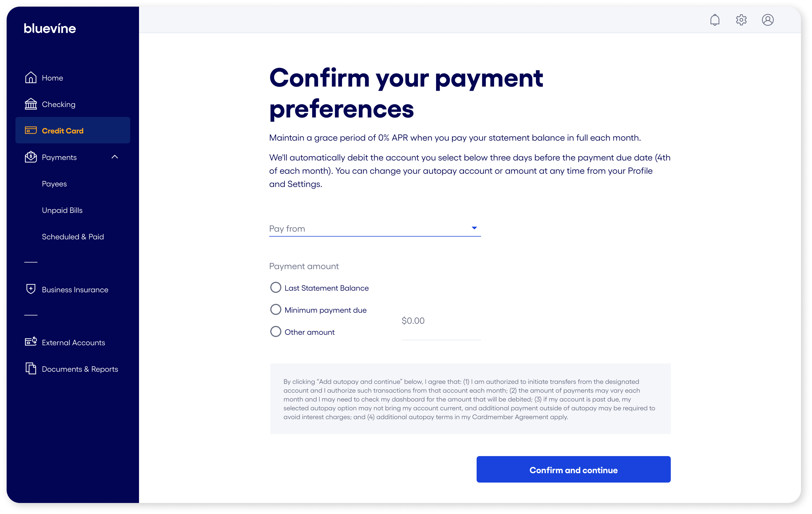Click the Confirm and continue button
The image size is (812, 514).
pyautogui.click(x=573, y=470)
